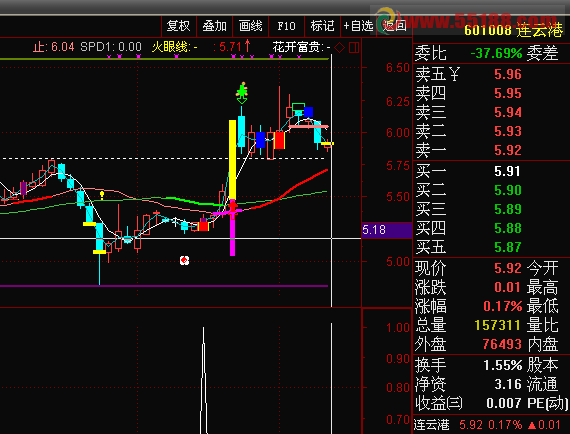Click the 返回 back button
This screenshot has width=570, height=434.
pos(394,26)
